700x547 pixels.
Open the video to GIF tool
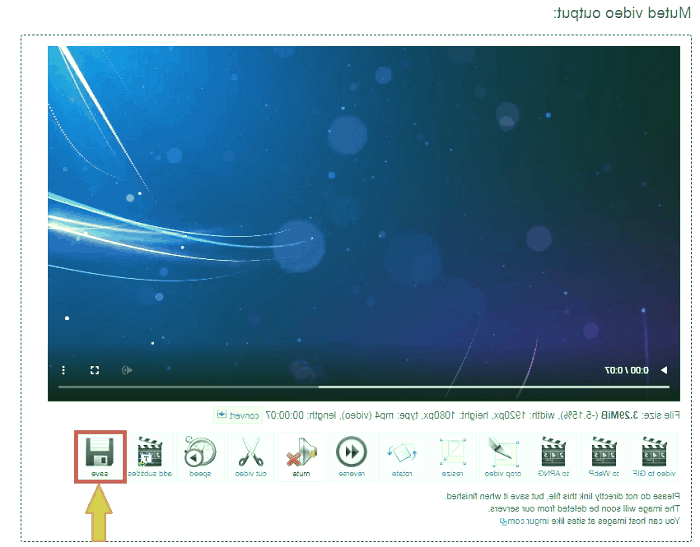pyautogui.click(x=654, y=456)
